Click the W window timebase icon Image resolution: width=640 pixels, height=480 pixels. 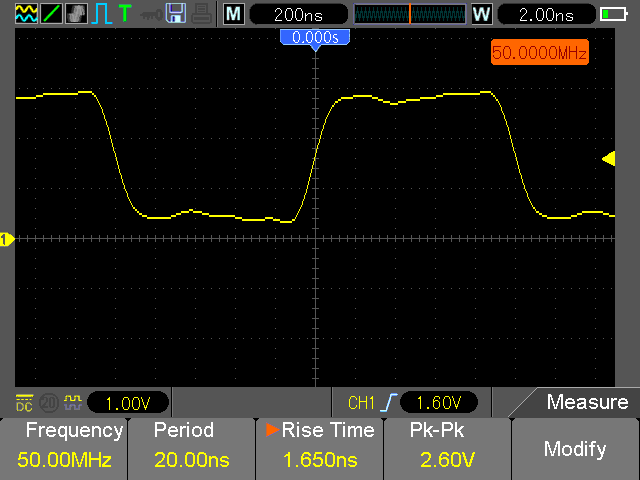coord(482,14)
